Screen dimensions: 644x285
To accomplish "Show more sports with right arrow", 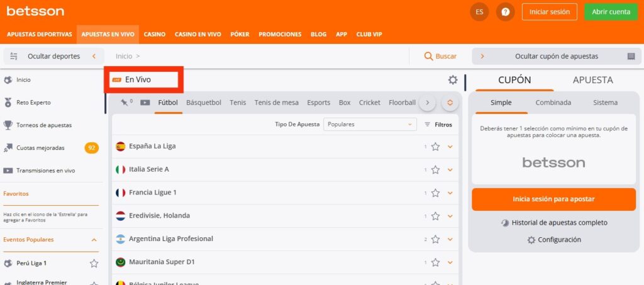I will 427,103.
